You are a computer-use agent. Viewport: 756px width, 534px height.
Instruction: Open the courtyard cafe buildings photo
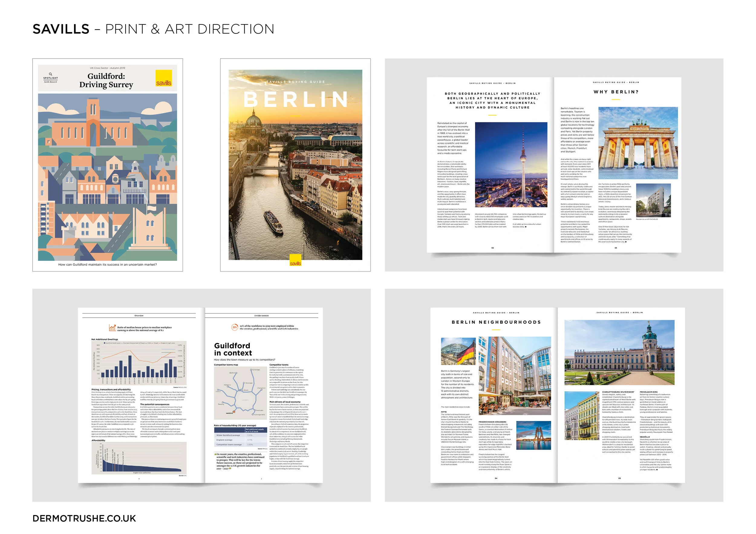click(x=515, y=376)
